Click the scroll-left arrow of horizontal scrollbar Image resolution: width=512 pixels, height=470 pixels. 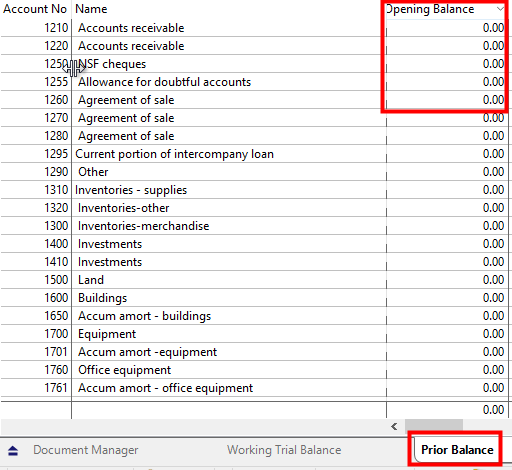coord(394,426)
